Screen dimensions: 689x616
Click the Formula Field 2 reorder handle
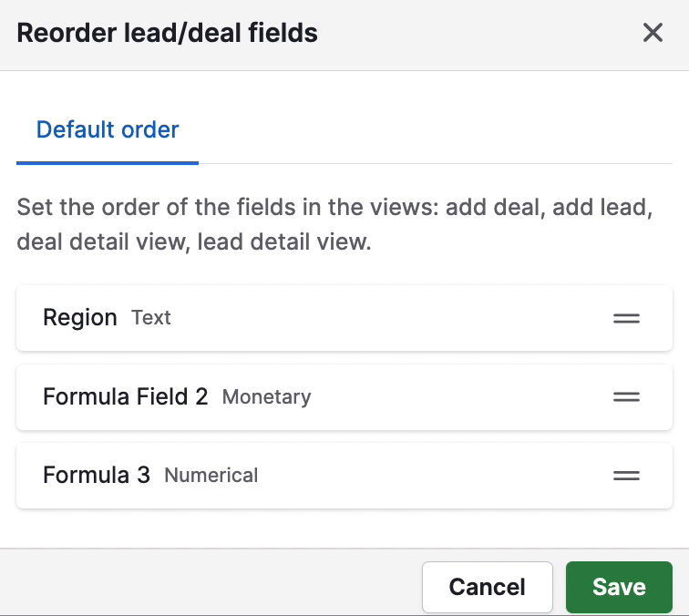tap(626, 396)
